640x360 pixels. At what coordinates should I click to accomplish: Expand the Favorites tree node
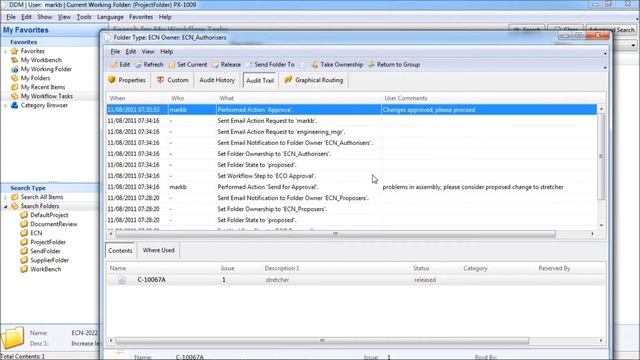(6, 51)
